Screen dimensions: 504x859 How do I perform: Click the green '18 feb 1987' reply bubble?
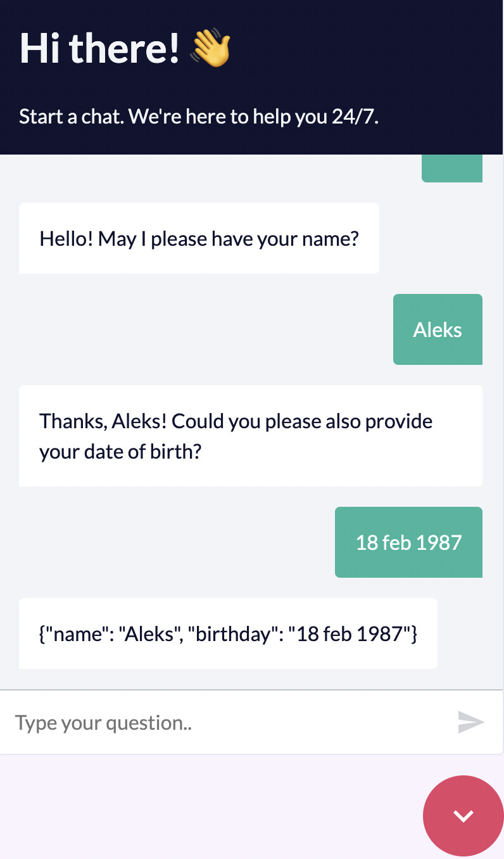[408, 542]
